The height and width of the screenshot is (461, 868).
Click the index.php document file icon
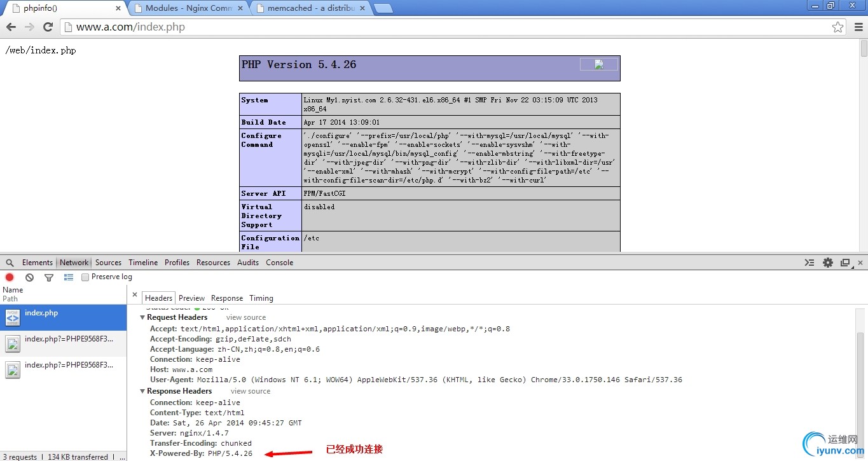(13, 318)
